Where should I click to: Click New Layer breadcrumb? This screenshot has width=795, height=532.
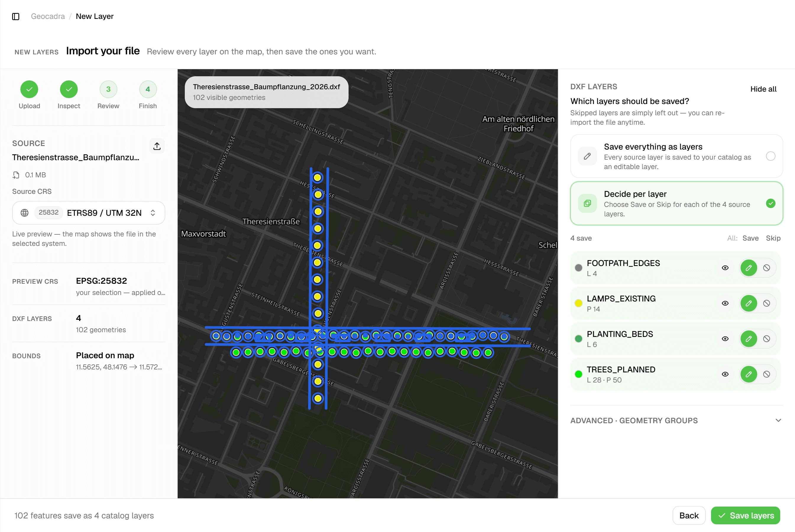pyautogui.click(x=95, y=16)
